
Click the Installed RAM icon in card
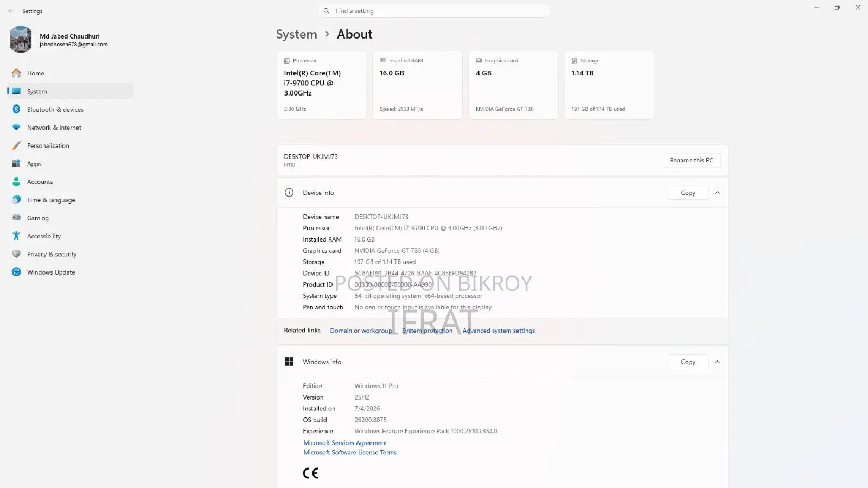point(382,60)
